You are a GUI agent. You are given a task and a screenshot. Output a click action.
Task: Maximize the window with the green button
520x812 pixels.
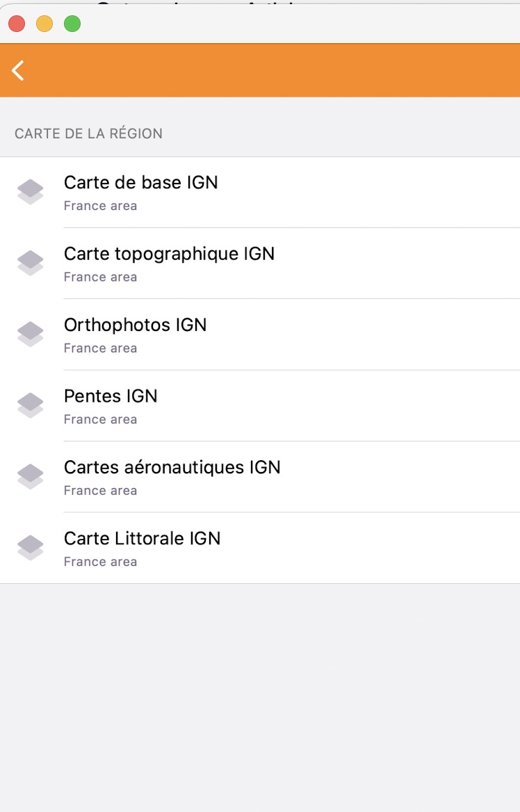point(72,24)
